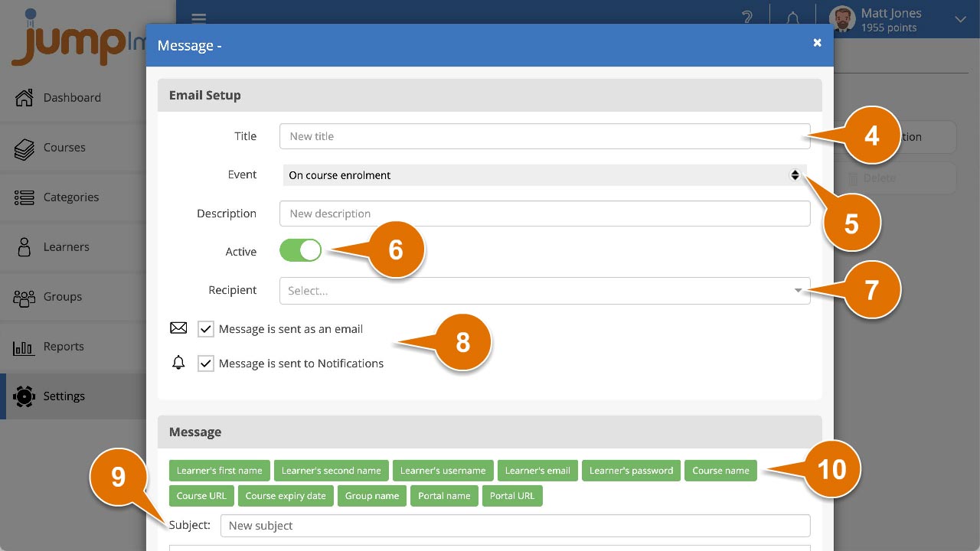Open Dashboard from the sidebar
Viewport: 980px width, 551px height.
73,98
